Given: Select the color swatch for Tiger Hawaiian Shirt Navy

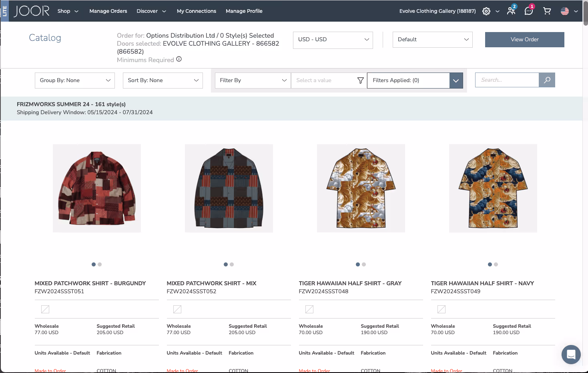Looking at the screenshot, I should coord(442,309).
